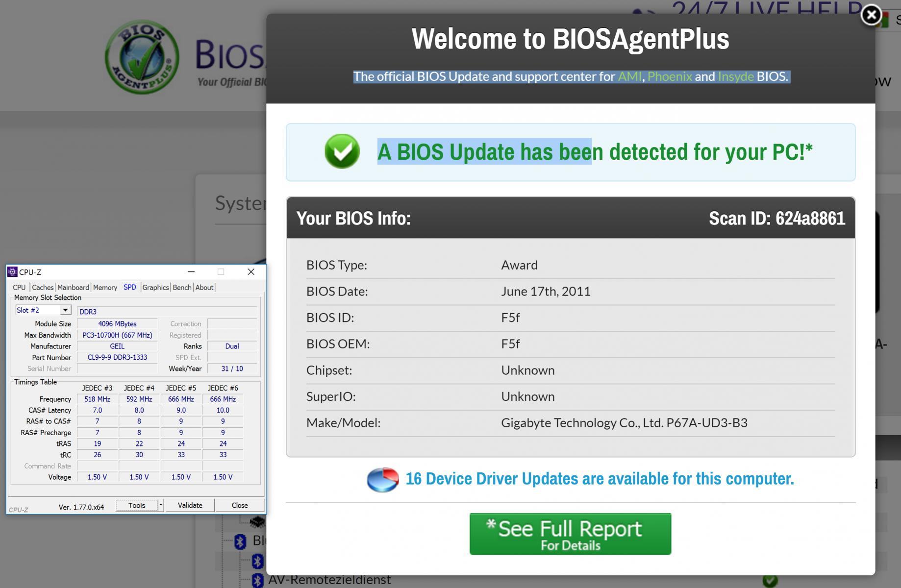This screenshot has height=588, width=901.
Task: Click the Close button in CPU-Z
Action: tap(240, 505)
